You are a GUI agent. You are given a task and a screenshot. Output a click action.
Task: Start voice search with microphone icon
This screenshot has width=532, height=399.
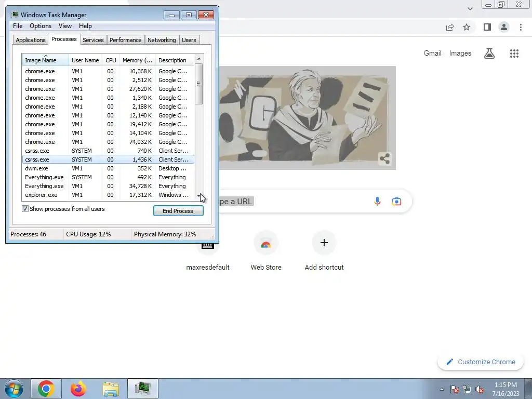point(377,201)
